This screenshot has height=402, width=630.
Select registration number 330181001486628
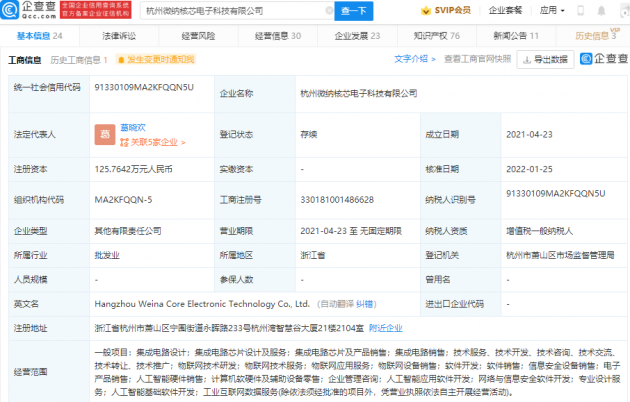337,200
